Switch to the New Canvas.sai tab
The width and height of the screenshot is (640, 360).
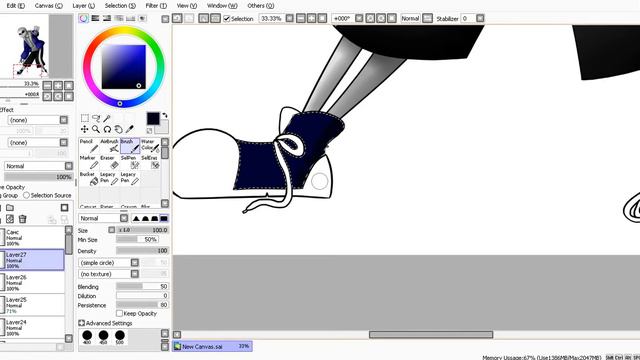click(212, 347)
